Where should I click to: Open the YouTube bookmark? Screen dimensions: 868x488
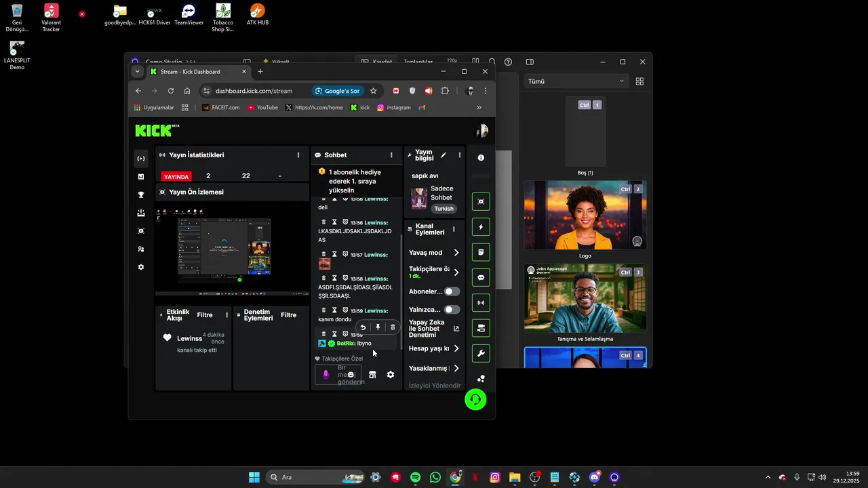(x=263, y=107)
